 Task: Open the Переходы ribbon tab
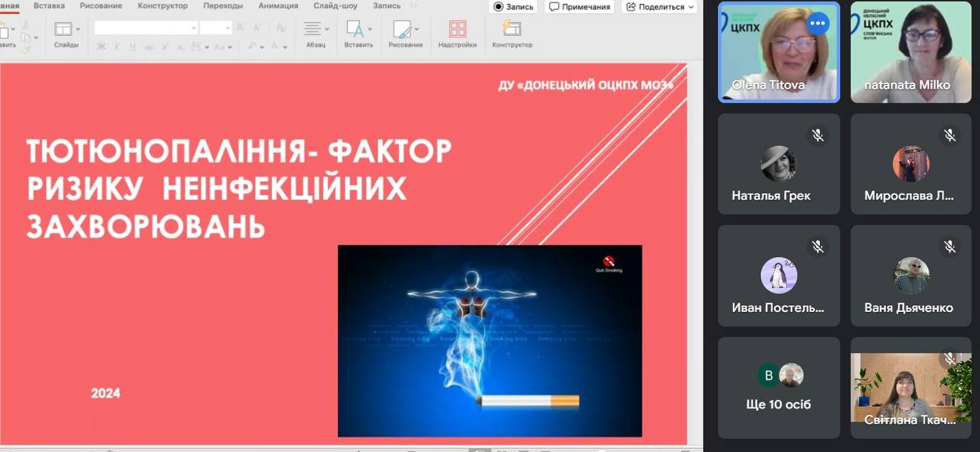[x=223, y=6]
